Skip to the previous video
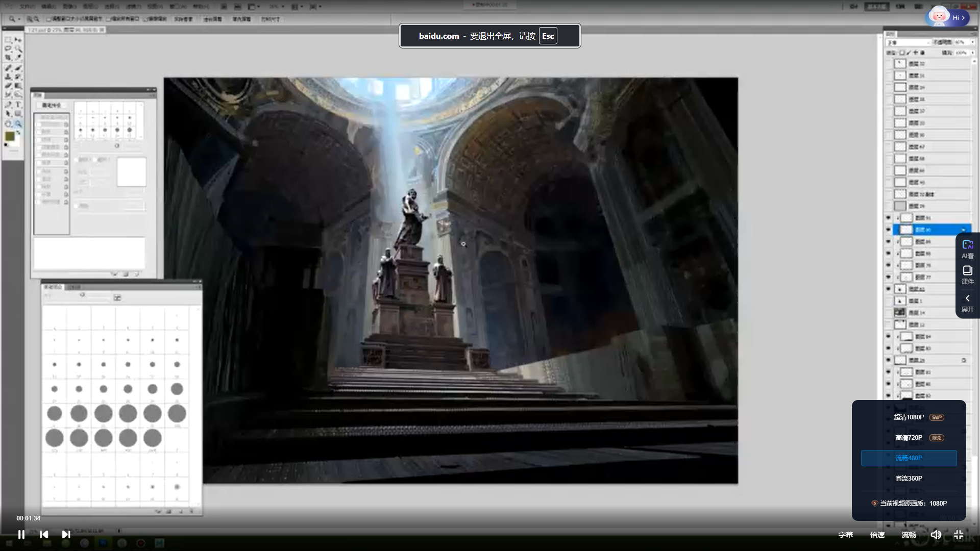980x551 pixels. (x=44, y=534)
